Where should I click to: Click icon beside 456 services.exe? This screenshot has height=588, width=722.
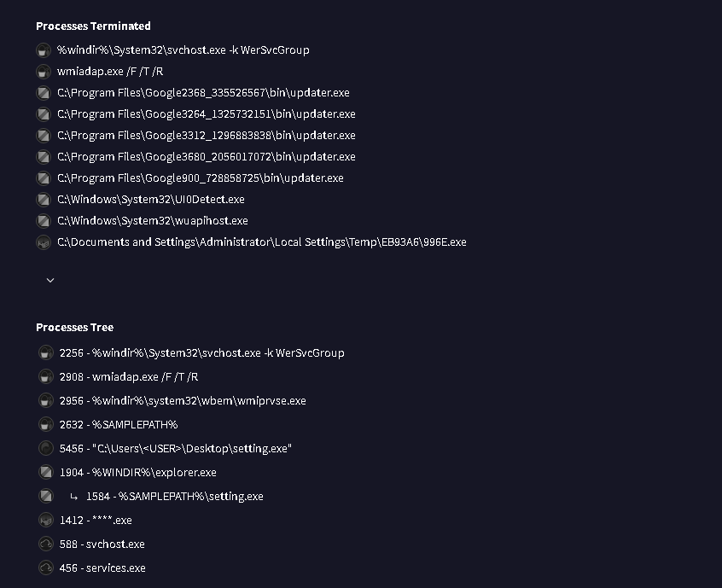45,568
